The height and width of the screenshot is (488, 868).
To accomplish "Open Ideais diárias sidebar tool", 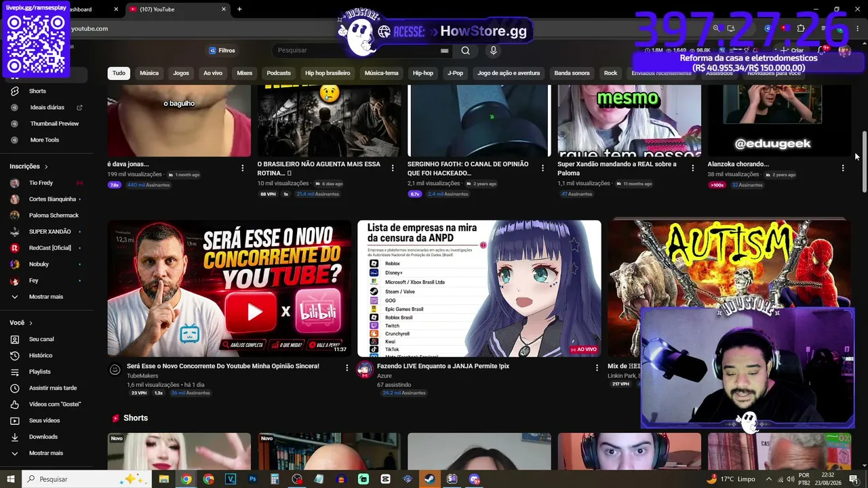I will [47, 107].
